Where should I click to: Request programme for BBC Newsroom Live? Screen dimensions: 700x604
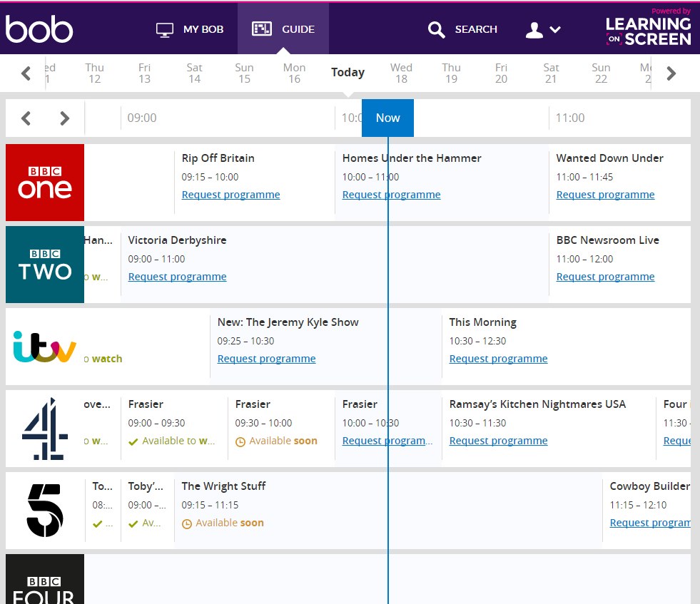[x=605, y=277]
